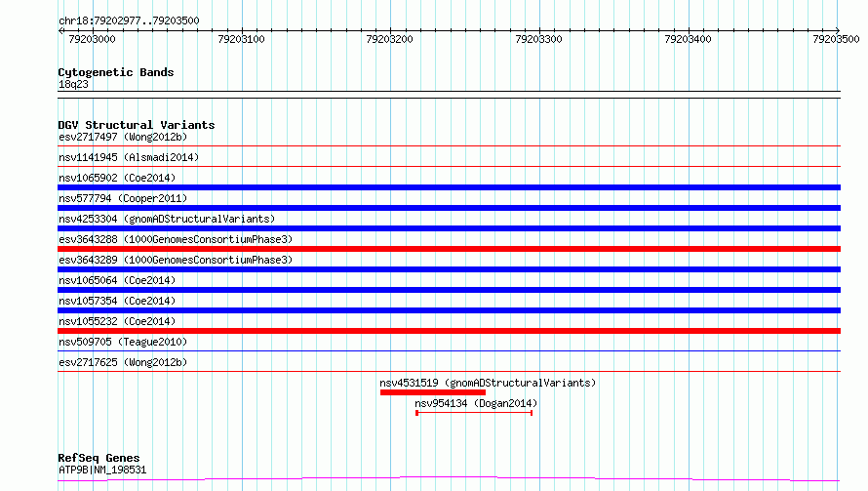Open the nsv1065902 (Coe2014) variant label
The image size is (868, 491).
pos(117,178)
